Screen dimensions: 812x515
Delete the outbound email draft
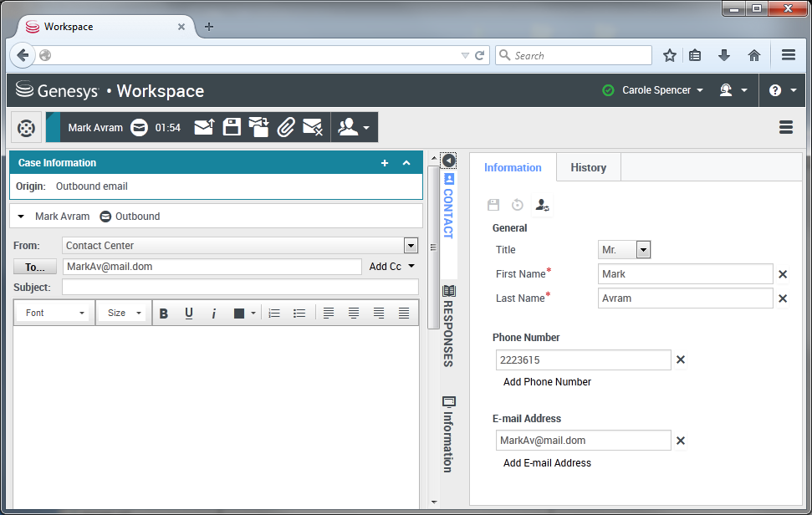[312, 127]
